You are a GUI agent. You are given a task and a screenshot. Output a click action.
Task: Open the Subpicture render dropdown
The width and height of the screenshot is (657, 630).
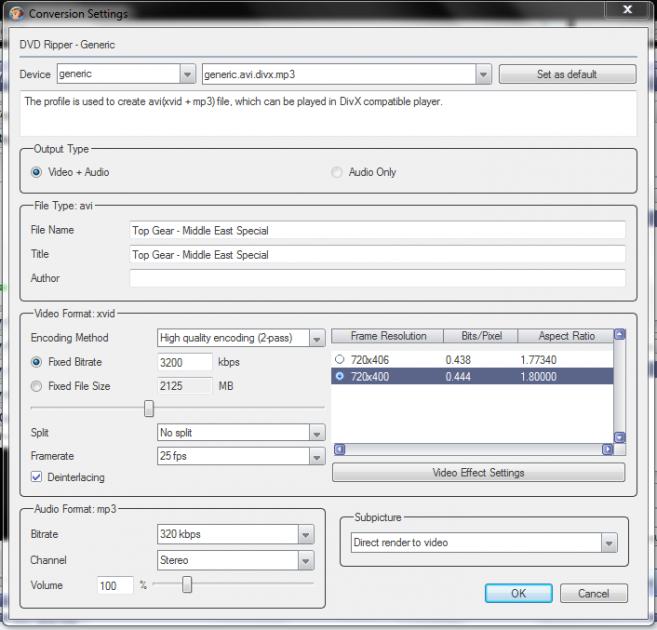(608, 543)
